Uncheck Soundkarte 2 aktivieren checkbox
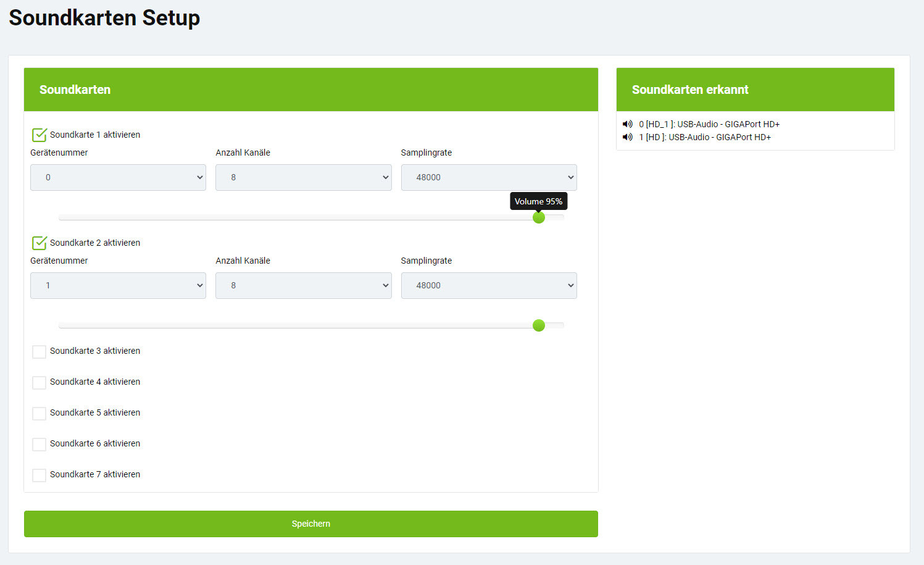 [40, 243]
